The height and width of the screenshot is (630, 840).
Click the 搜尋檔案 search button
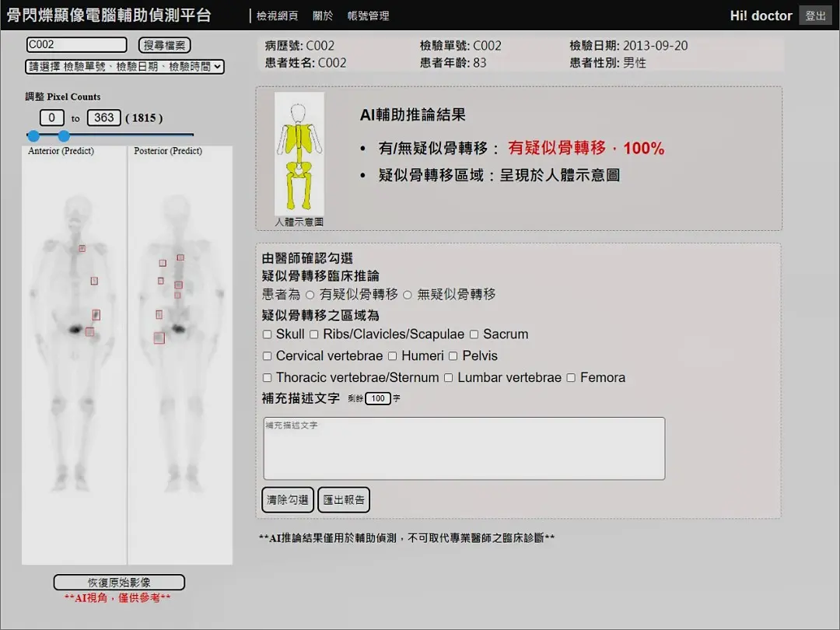tap(164, 46)
